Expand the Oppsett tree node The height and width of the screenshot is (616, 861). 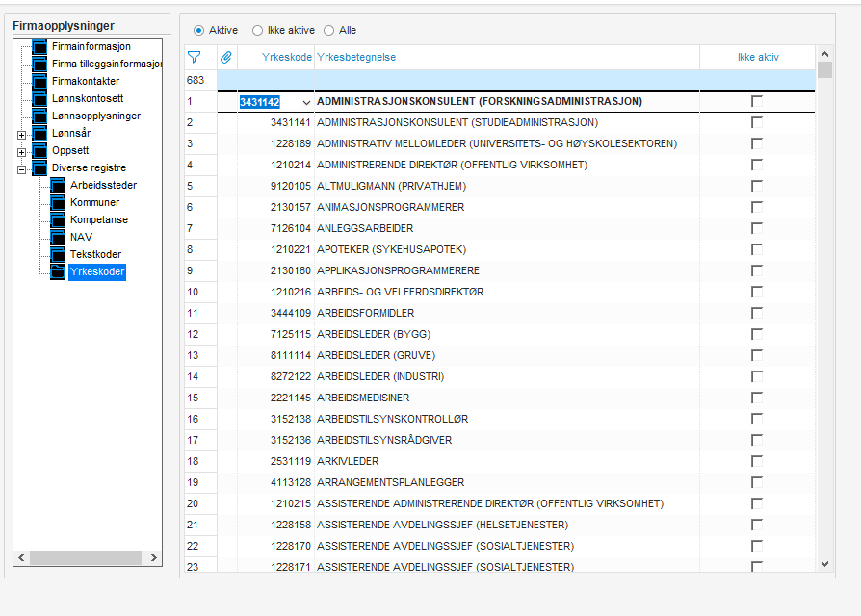[21, 152]
